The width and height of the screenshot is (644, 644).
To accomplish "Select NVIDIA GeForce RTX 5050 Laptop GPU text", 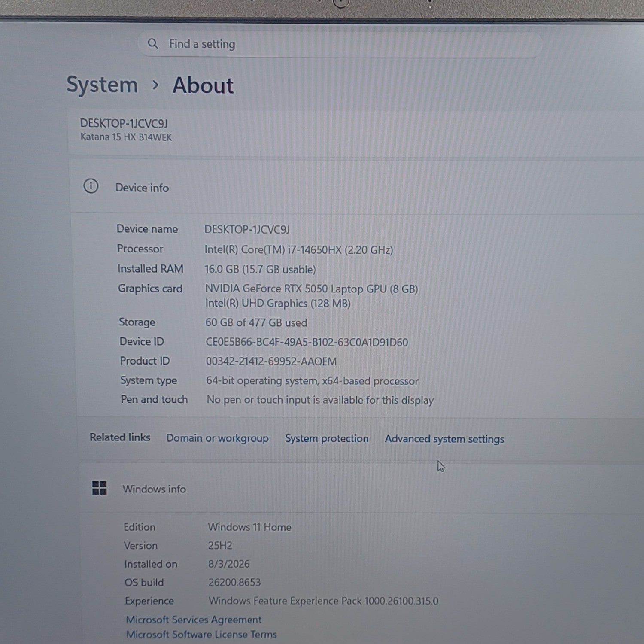I will coord(312,289).
